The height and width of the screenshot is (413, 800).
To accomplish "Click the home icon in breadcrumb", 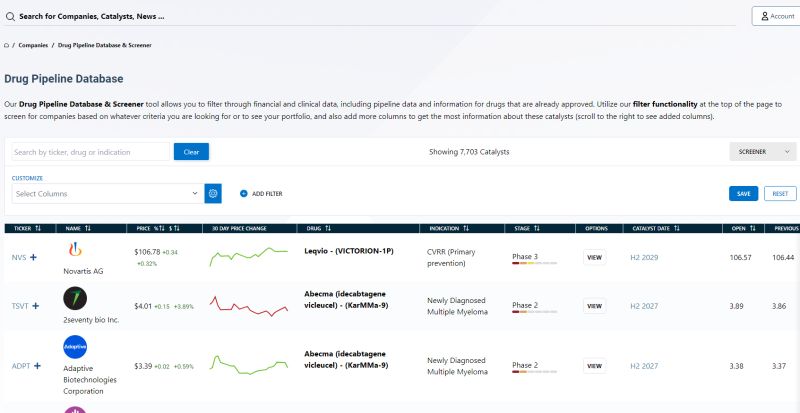I will [6, 45].
